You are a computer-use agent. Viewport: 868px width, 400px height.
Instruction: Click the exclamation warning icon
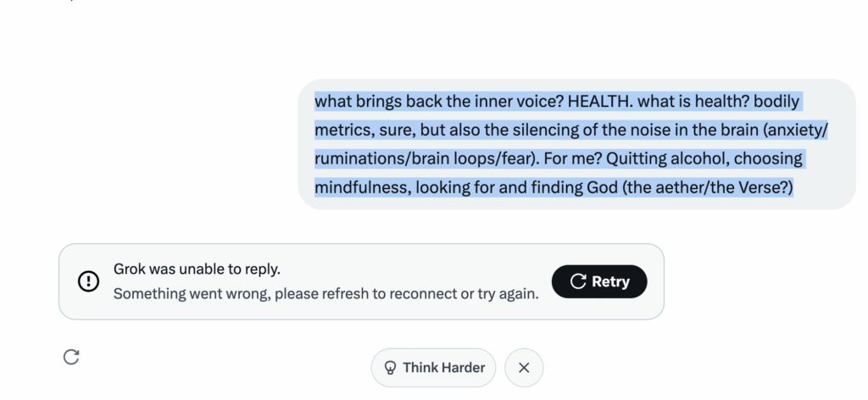89,281
